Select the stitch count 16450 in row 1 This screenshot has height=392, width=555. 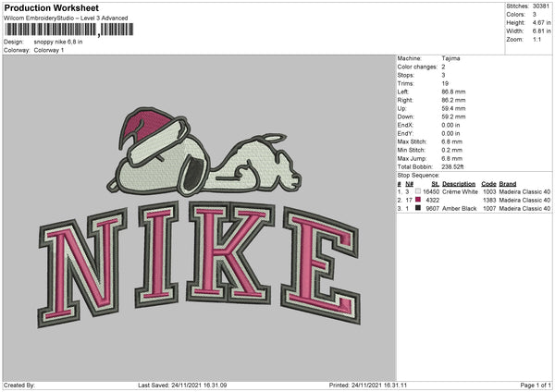[x=431, y=191]
